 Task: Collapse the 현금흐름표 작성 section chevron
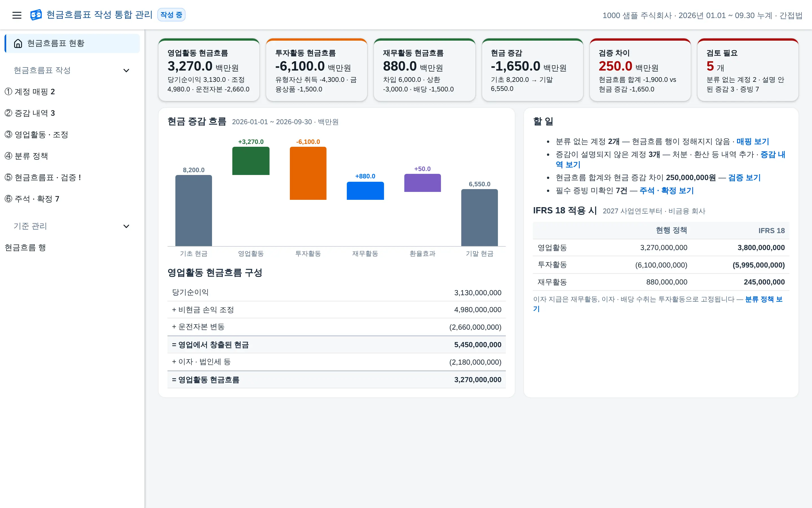126,70
